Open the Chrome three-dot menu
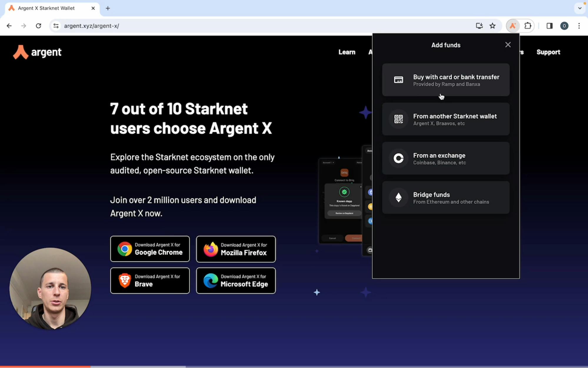The width and height of the screenshot is (588, 368). [579, 26]
